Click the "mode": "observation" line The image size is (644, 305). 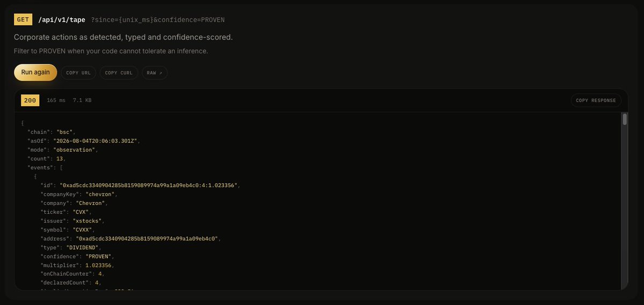tap(63, 150)
